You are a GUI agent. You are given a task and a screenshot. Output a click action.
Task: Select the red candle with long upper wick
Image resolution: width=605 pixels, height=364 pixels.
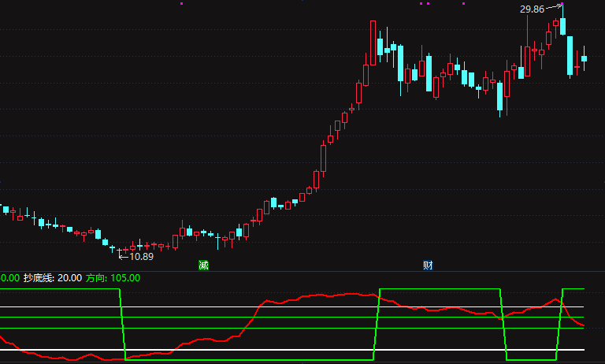(x=527, y=46)
